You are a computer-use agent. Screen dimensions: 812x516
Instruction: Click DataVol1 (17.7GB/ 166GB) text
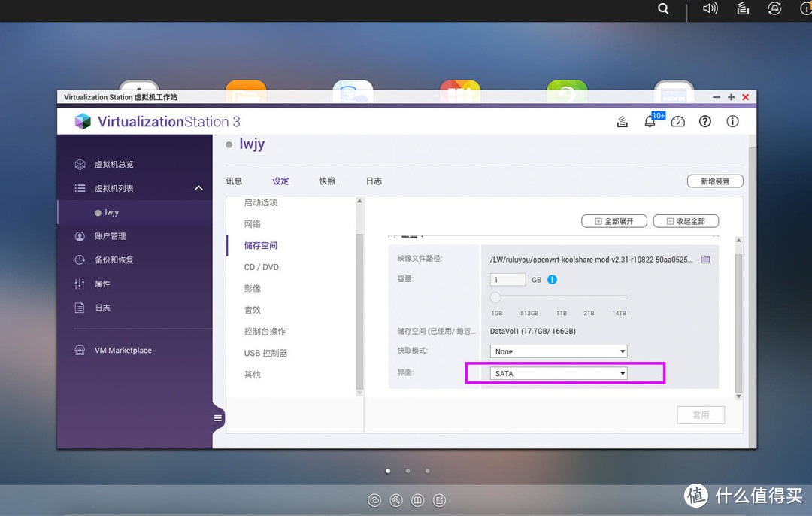coord(533,331)
